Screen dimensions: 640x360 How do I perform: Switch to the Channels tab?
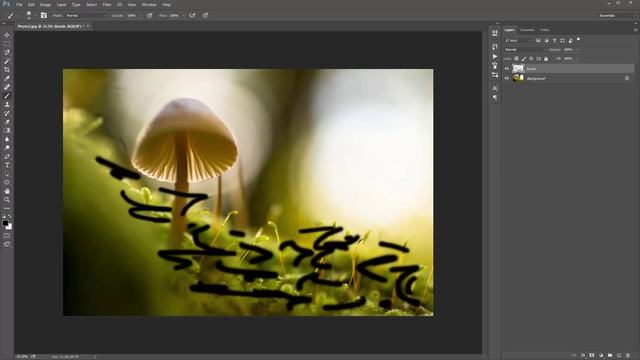pos(527,30)
